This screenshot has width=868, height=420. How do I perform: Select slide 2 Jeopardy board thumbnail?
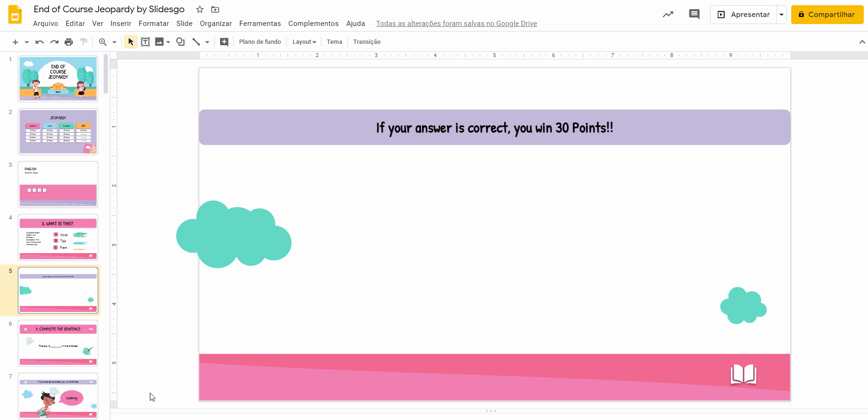tap(58, 132)
